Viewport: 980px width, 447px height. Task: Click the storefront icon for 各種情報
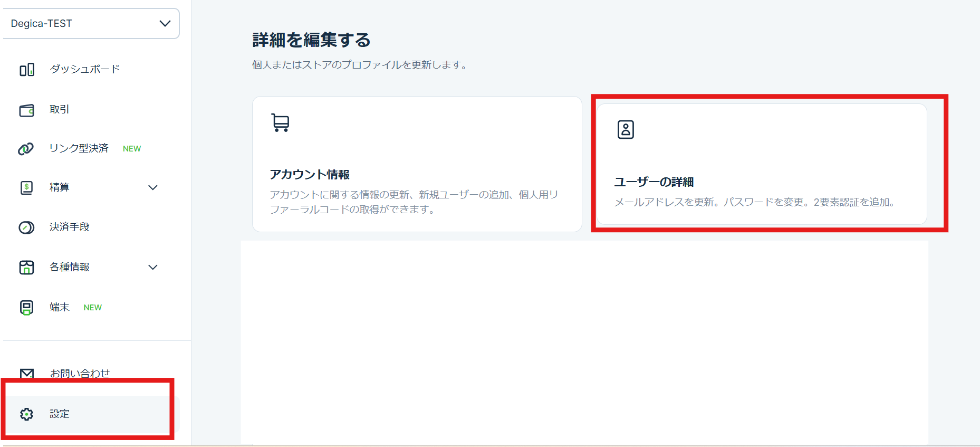click(x=26, y=268)
